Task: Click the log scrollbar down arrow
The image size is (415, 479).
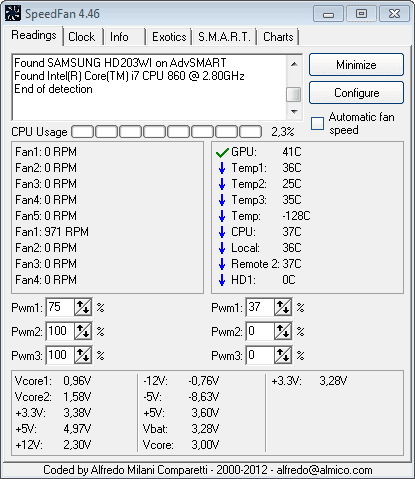Action: pyautogui.click(x=294, y=112)
